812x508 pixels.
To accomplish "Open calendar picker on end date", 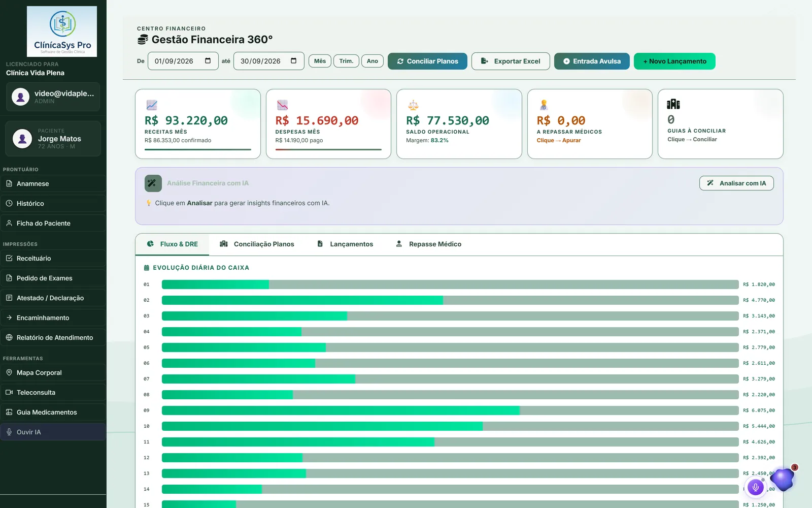I will pyautogui.click(x=293, y=61).
